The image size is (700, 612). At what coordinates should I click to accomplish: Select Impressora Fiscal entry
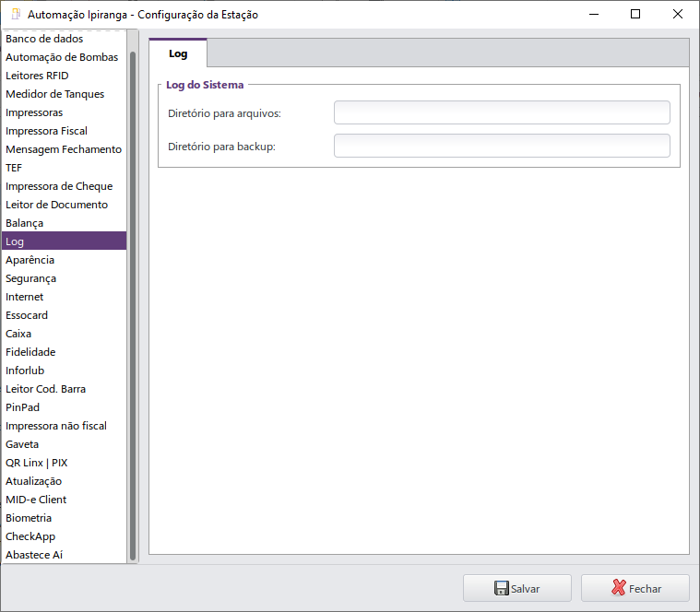[65, 131]
